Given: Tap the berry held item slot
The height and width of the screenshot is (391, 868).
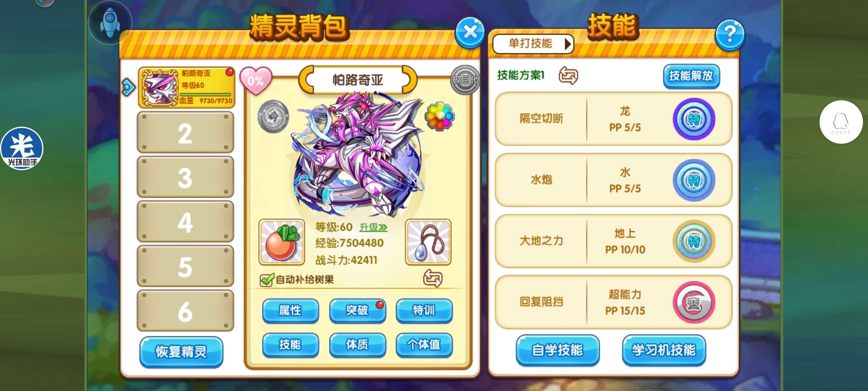Looking at the screenshot, I should coord(282,242).
